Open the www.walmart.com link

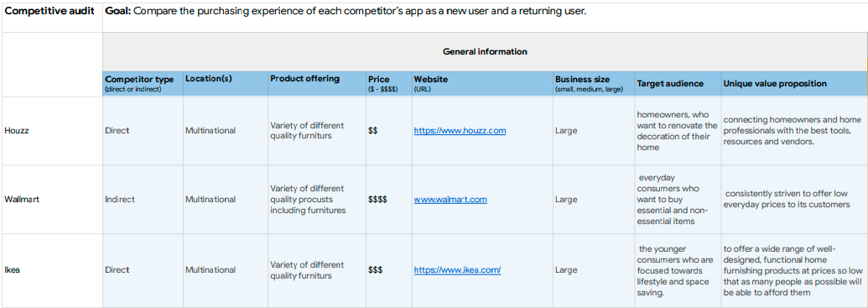pos(450,200)
